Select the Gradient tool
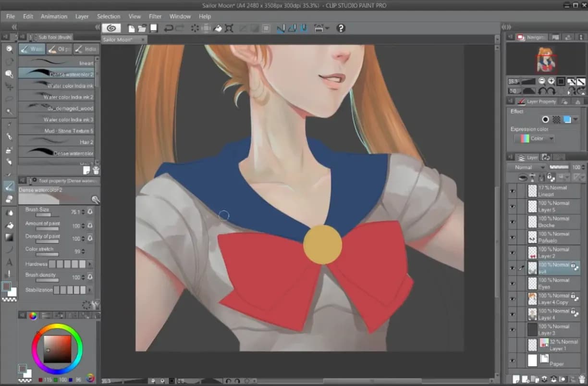 coord(9,237)
